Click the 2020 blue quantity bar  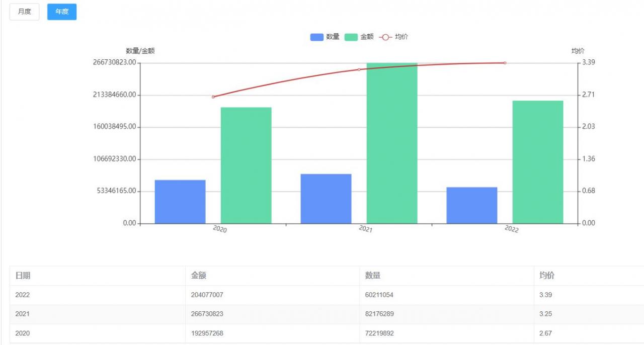(180, 202)
